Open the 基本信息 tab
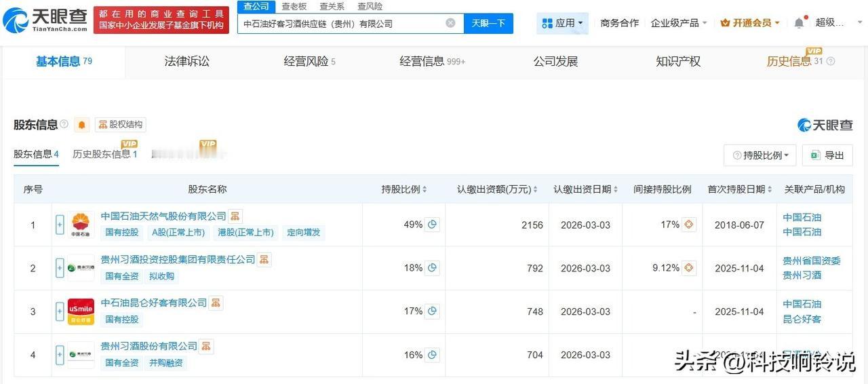Image resolution: width=868 pixels, height=384 pixels. pos(64,62)
